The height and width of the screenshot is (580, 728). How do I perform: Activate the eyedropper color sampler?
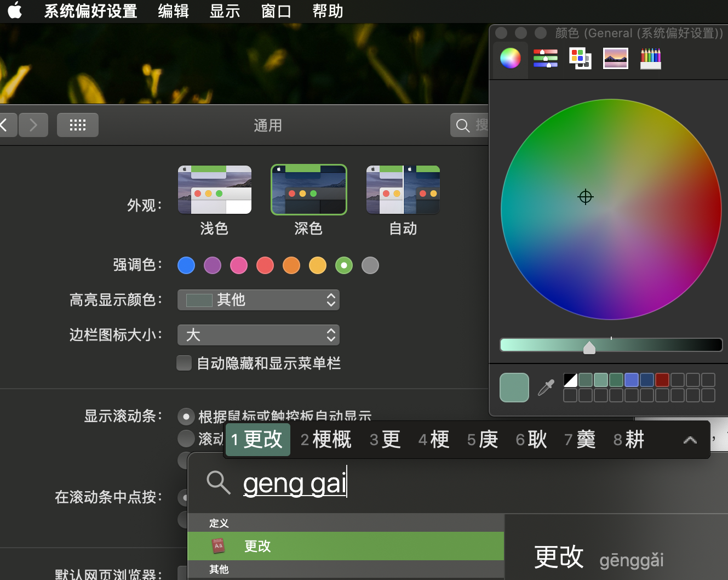(546, 388)
